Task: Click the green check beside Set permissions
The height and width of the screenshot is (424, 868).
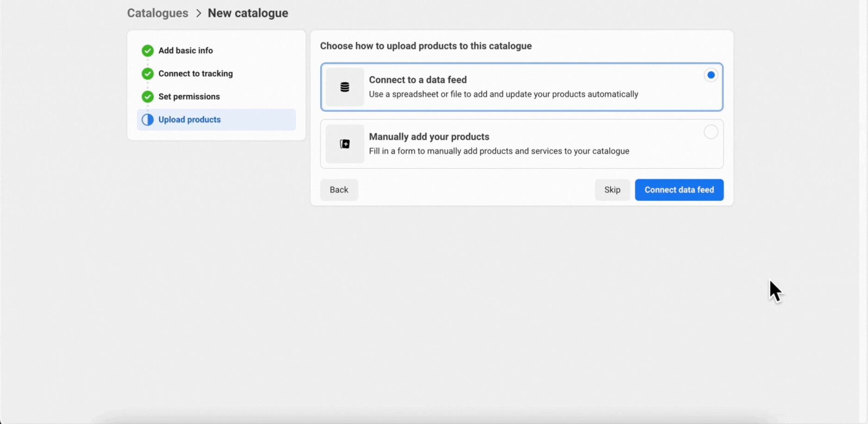Action: [148, 96]
